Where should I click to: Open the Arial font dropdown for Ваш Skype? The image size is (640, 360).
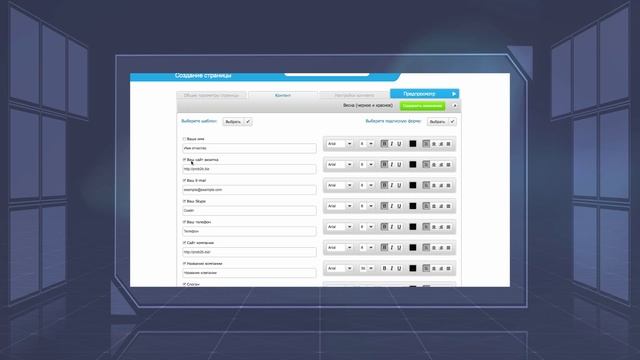tap(340, 206)
